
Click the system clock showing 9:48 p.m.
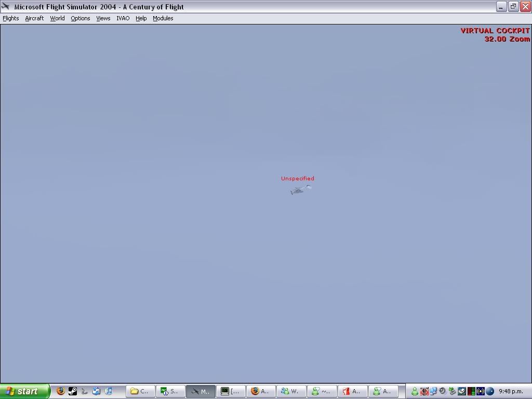[x=511, y=391]
